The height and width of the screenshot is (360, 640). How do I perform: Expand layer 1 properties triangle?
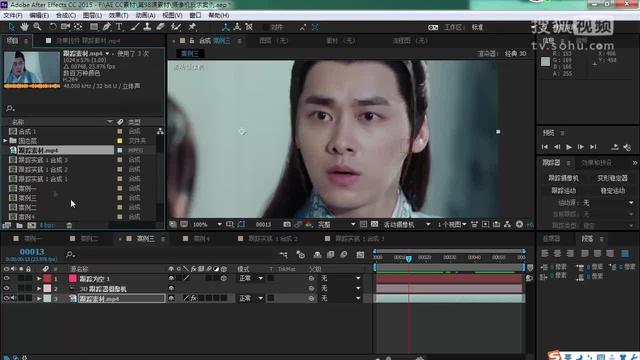[39, 279]
